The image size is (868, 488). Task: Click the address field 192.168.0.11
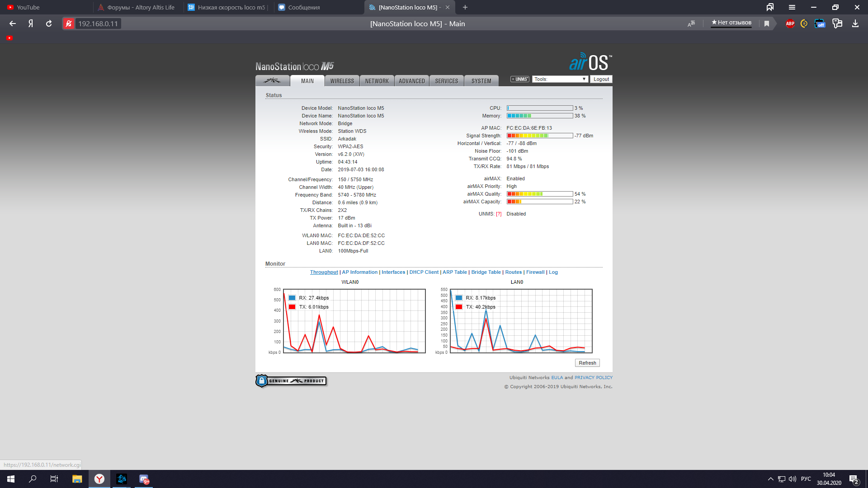pyautogui.click(x=98, y=23)
